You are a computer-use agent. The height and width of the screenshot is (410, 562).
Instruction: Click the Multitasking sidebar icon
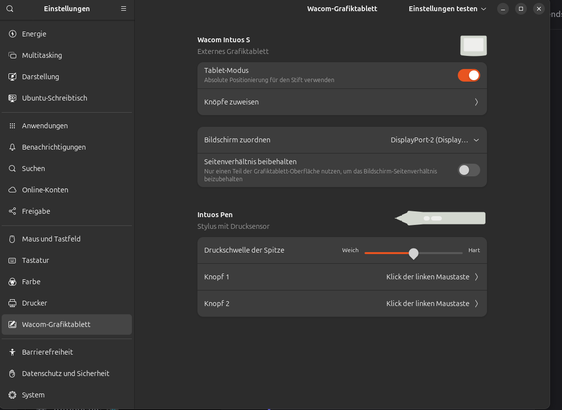click(x=13, y=55)
